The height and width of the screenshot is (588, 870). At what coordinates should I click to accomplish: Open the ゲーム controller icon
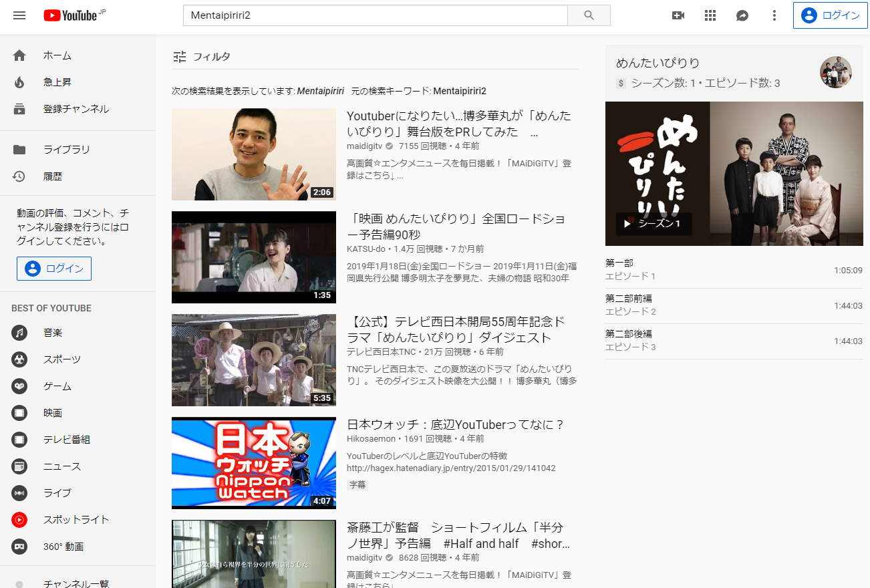(19, 386)
